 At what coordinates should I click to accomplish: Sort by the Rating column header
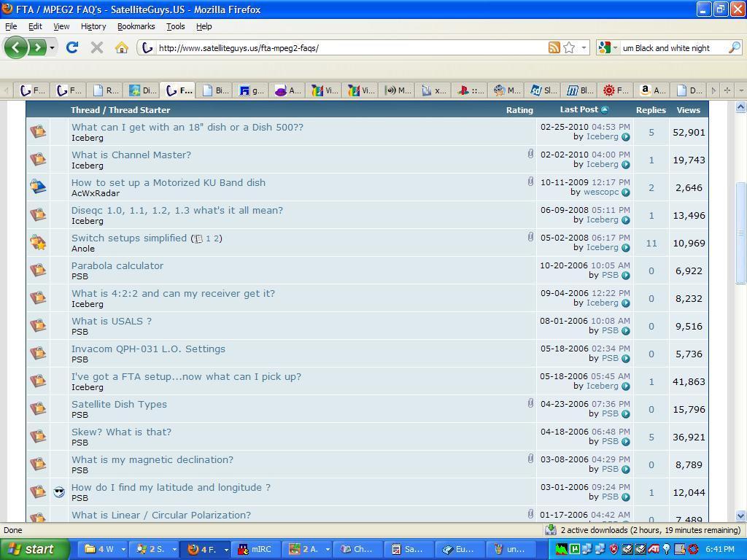click(519, 110)
